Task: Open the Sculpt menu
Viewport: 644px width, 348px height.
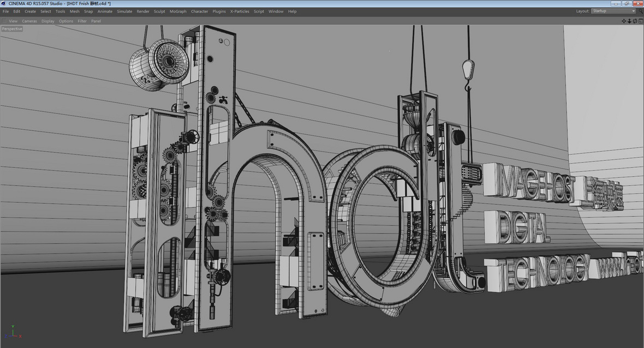Action: 159,11
